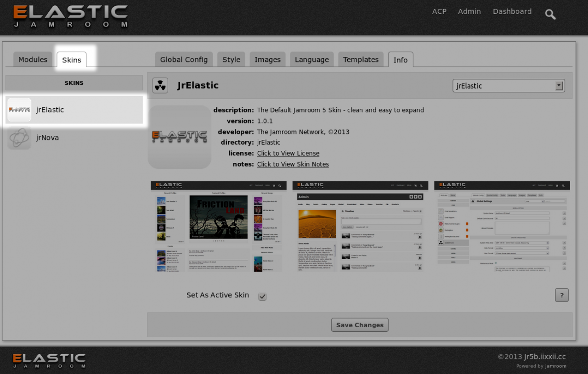
Task: Open the Images tab
Action: pos(268,60)
